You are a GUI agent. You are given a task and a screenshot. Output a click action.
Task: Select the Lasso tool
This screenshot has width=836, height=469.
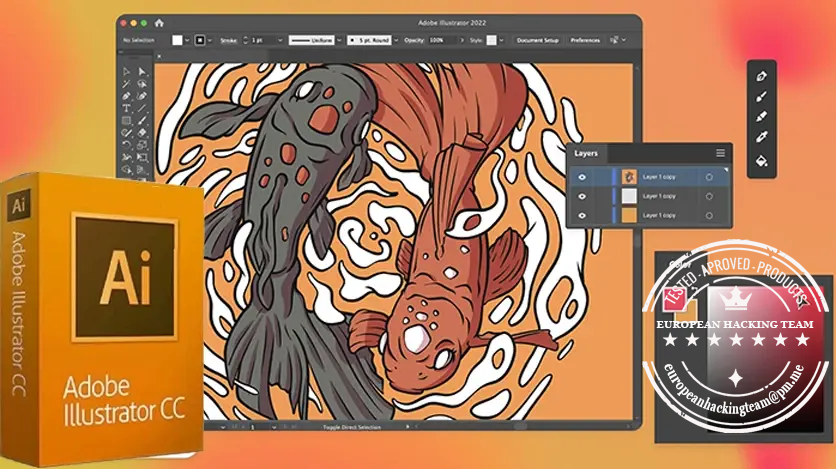pos(142,84)
